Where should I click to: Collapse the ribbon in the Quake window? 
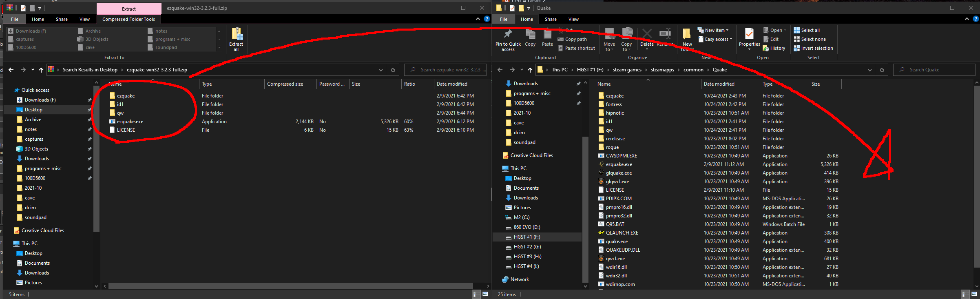tap(967, 19)
